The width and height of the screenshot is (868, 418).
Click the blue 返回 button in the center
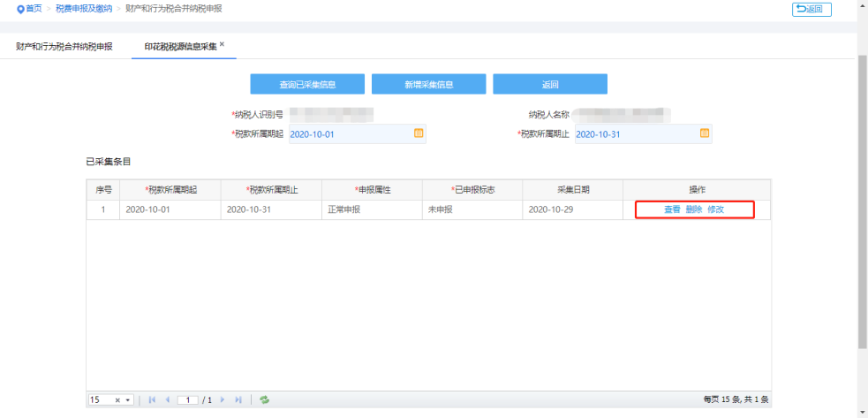click(x=550, y=84)
